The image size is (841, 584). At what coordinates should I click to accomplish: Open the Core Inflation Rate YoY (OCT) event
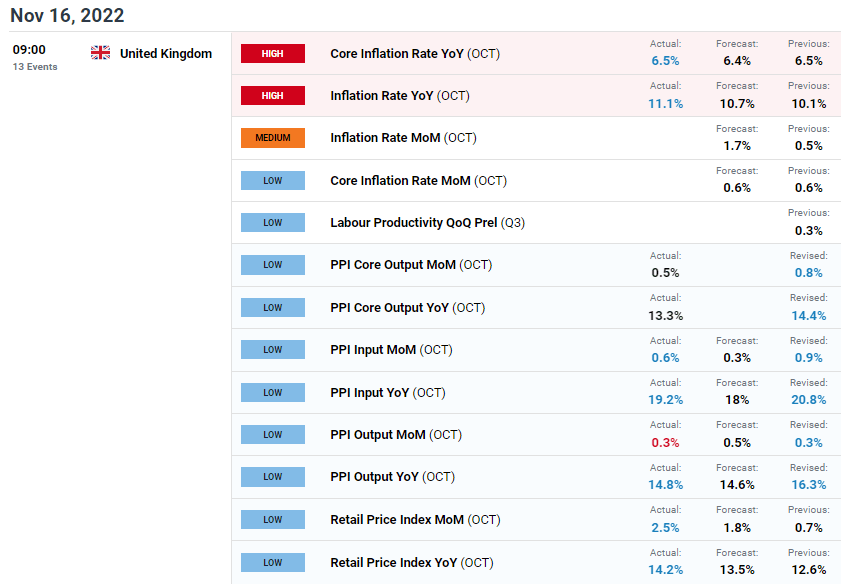click(x=415, y=54)
